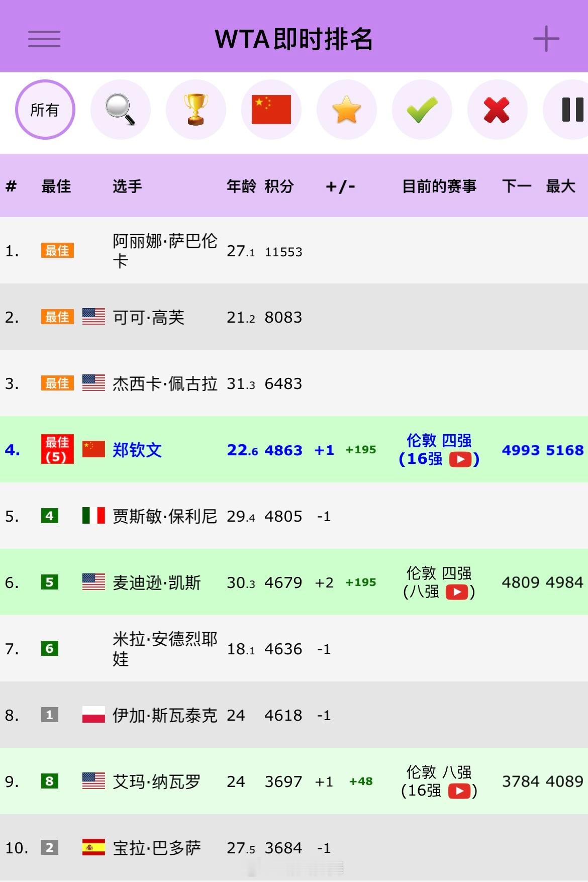Open player 郑钦文

(137, 450)
